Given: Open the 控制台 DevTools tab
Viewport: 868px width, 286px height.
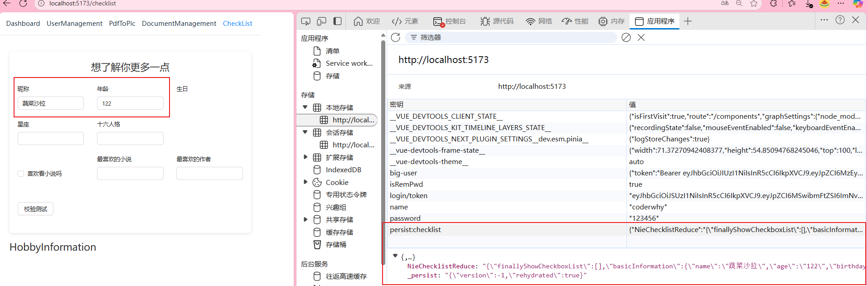Looking at the screenshot, I should (449, 21).
